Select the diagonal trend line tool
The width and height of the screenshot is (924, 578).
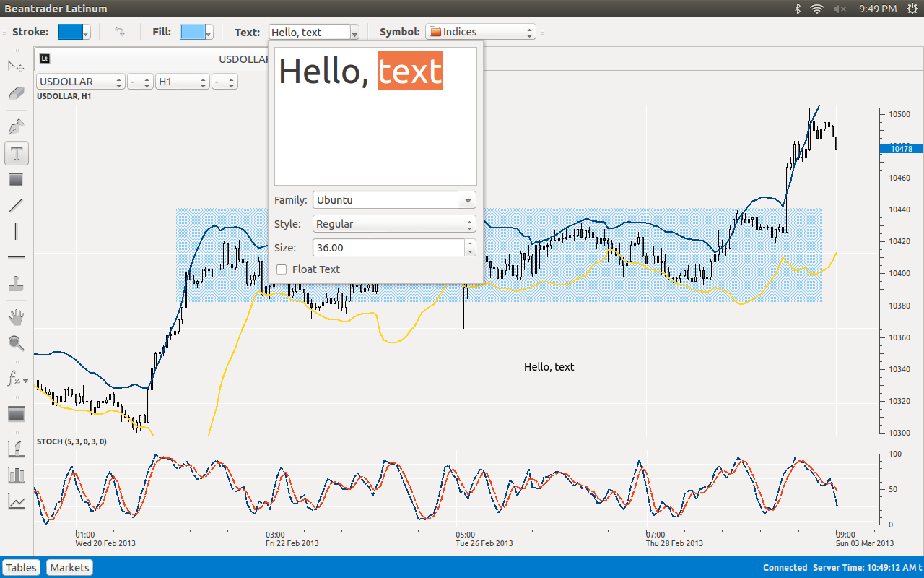pyautogui.click(x=17, y=205)
